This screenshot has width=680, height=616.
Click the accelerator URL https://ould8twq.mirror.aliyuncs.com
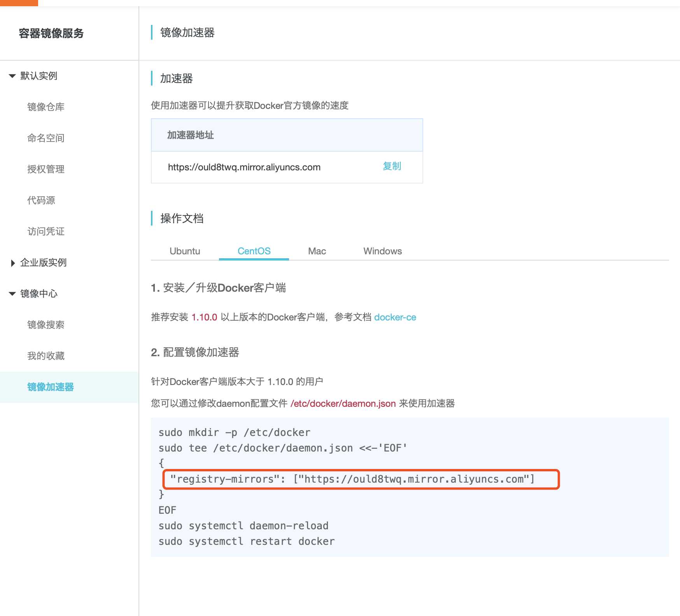tap(244, 167)
